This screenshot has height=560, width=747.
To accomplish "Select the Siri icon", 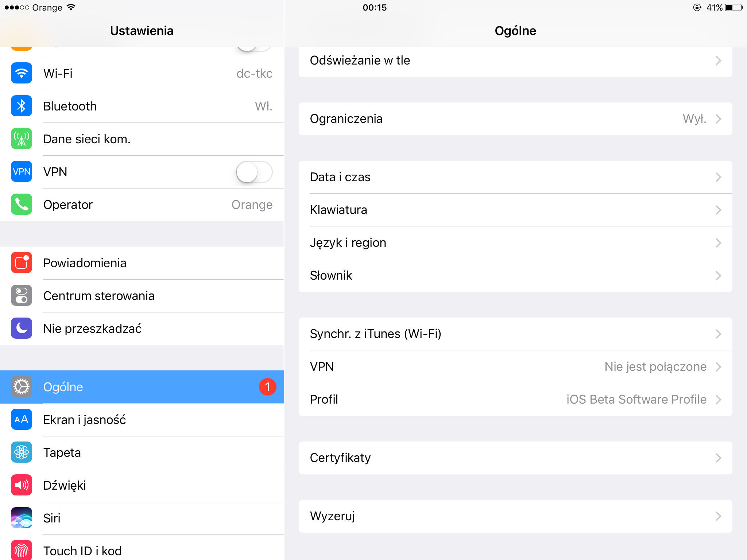I will click(x=22, y=518).
